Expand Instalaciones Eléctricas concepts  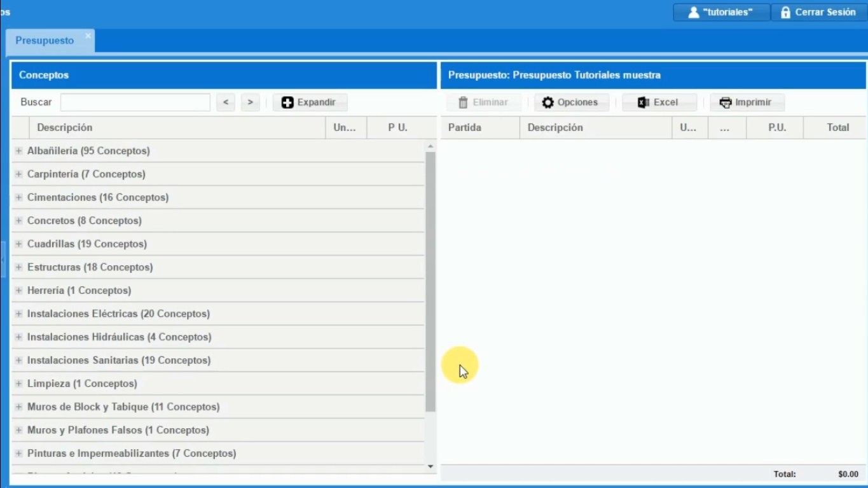pos(18,314)
